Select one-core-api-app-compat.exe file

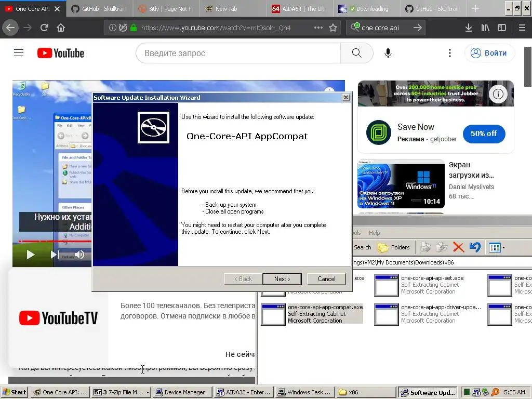tap(312, 314)
